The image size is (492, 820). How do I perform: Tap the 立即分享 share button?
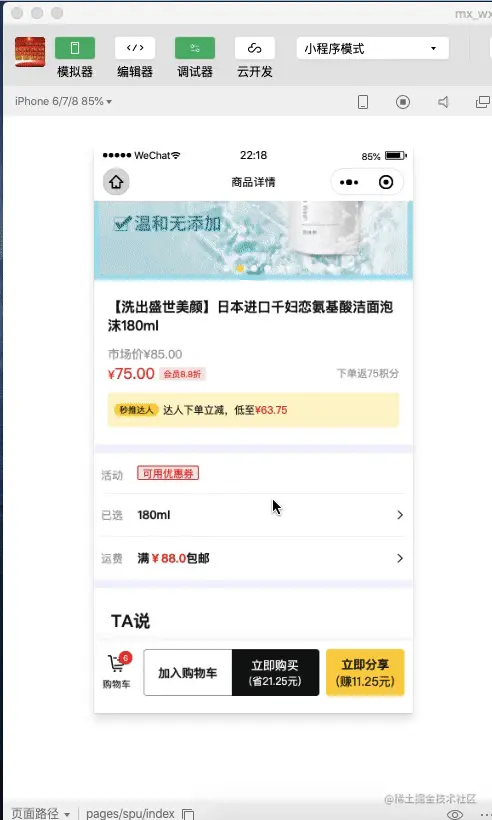[x=365, y=673]
